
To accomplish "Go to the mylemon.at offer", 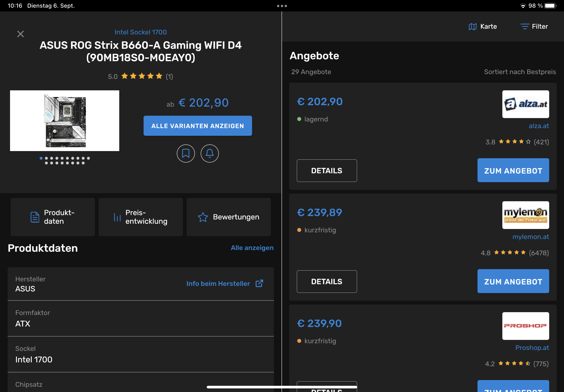I will point(513,281).
